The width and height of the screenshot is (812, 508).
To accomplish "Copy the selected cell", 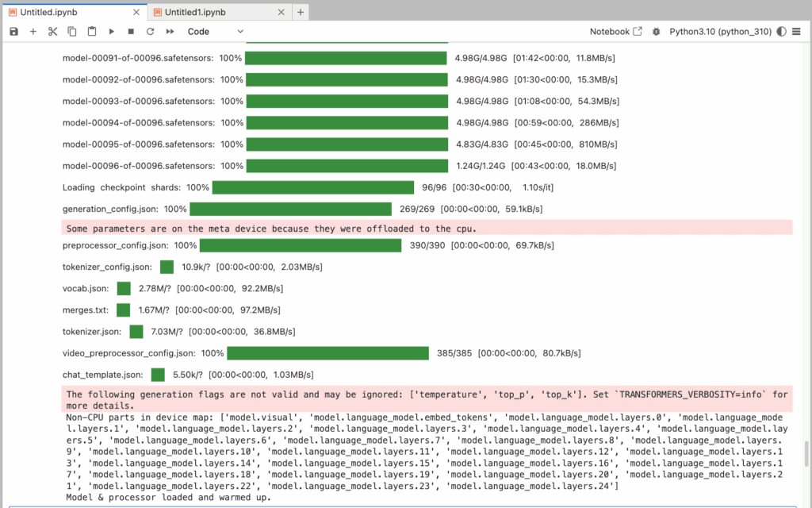I will coord(72,32).
